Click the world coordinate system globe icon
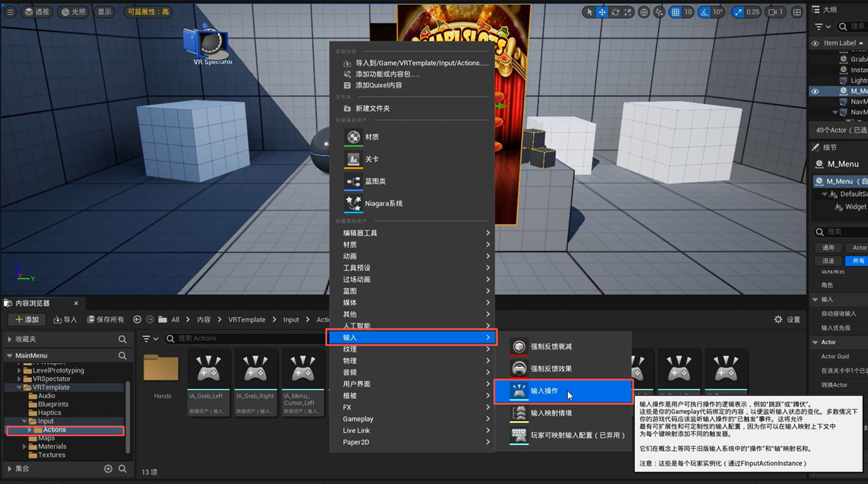This screenshot has height=484, width=868. click(x=643, y=12)
